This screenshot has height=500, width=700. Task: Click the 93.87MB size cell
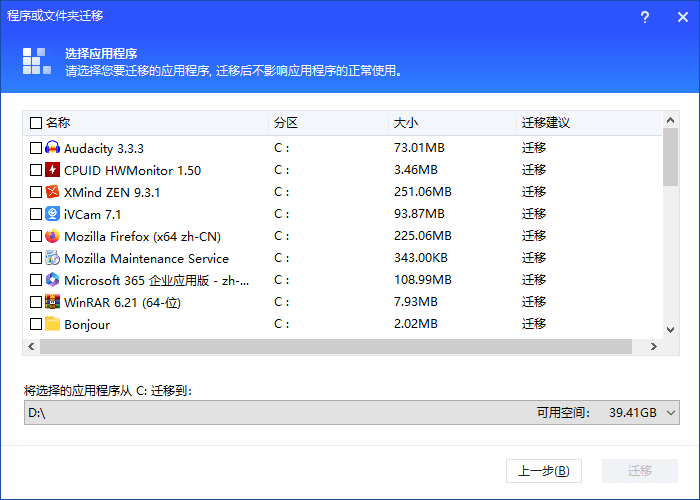pyautogui.click(x=419, y=214)
